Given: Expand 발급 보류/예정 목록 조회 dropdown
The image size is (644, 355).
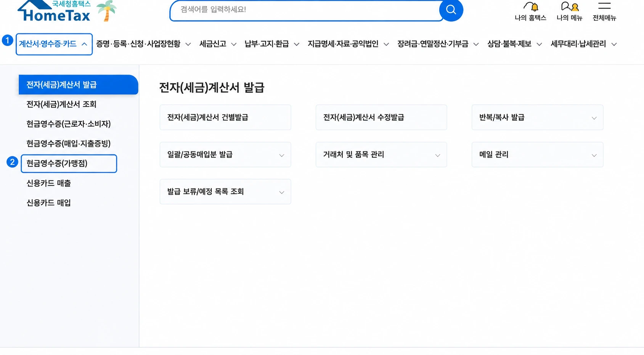Looking at the screenshot, I should click(x=225, y=192).
